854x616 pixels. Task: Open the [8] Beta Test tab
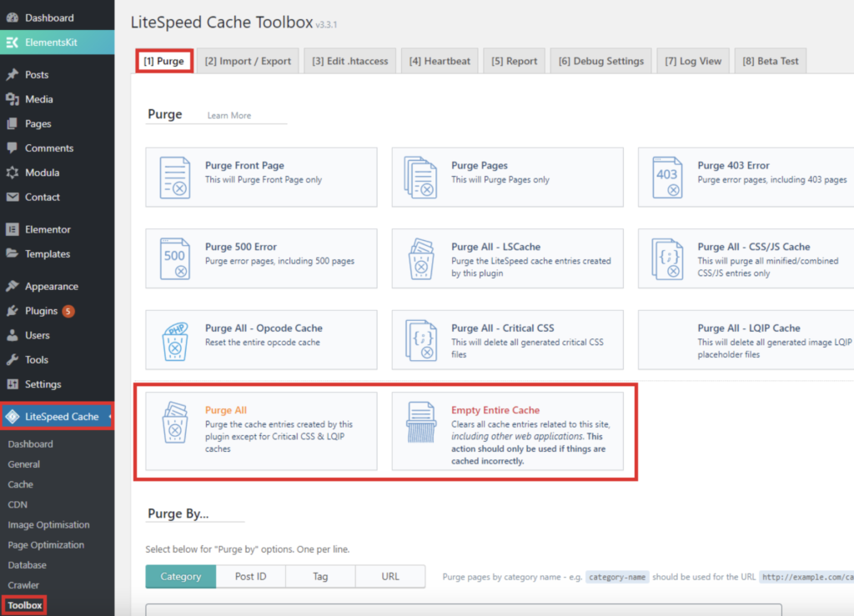(770, 61)
